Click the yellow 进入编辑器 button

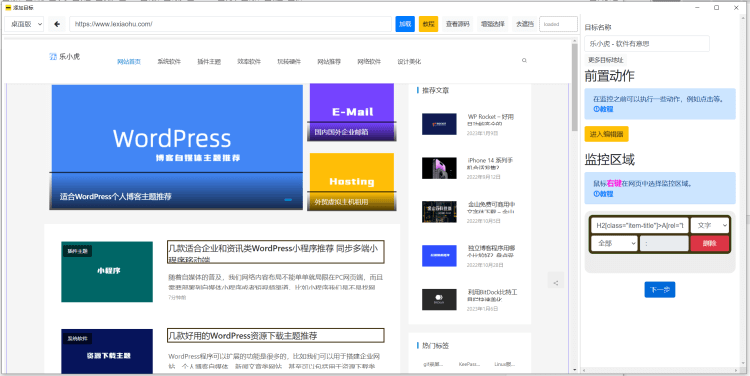[607, 134]
